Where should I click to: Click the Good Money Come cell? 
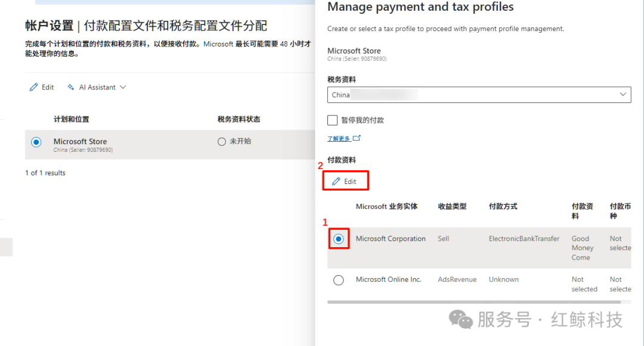tap(583, 248)
